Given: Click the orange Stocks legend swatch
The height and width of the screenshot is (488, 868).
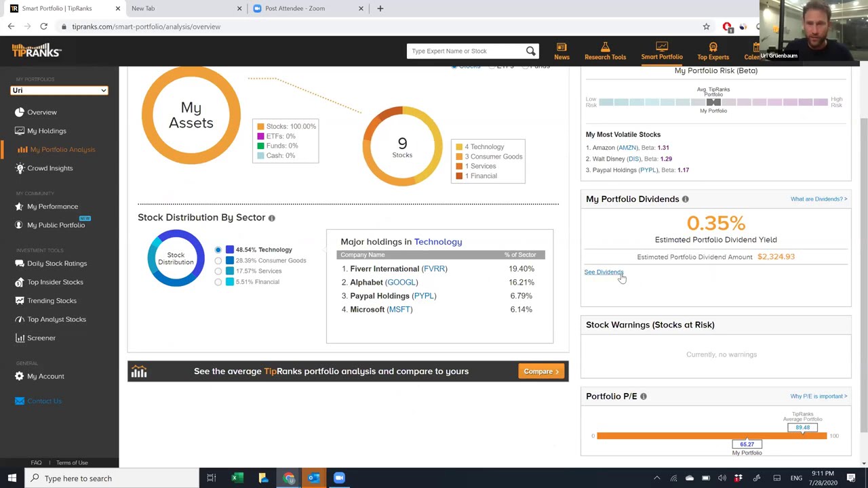Looking at the screenshot, I should click(260, 127).
